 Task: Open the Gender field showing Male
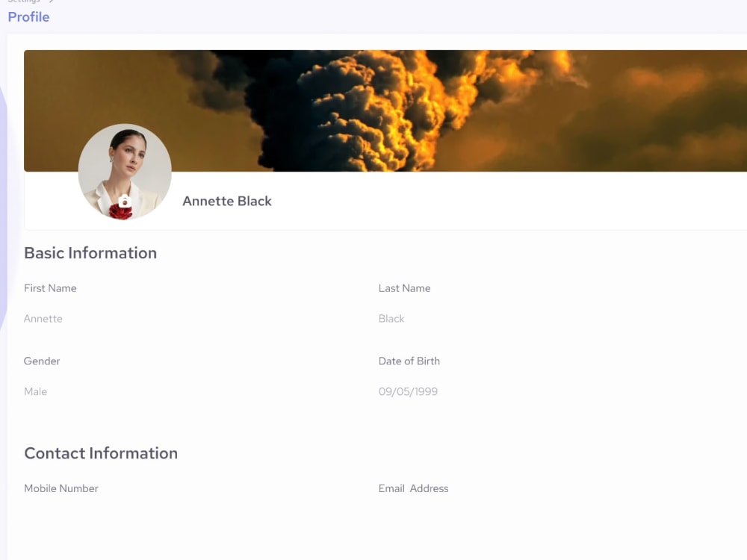click(35, 391)
